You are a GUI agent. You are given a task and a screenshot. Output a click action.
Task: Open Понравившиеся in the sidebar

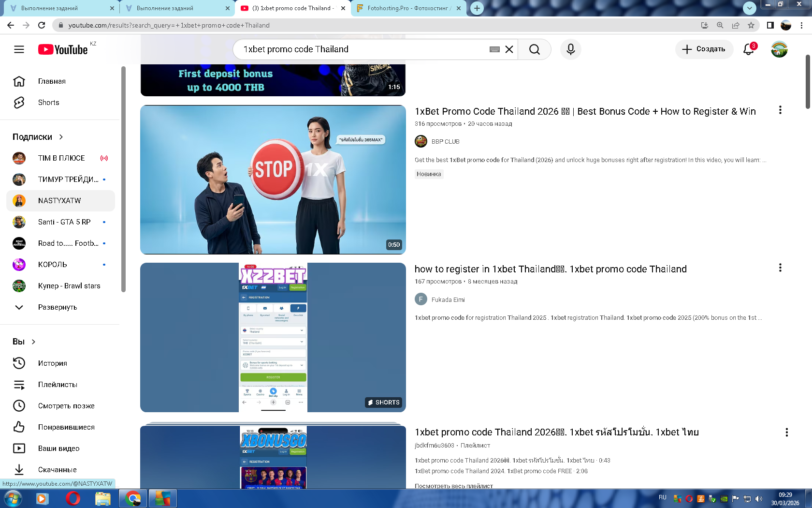point(61,427)
